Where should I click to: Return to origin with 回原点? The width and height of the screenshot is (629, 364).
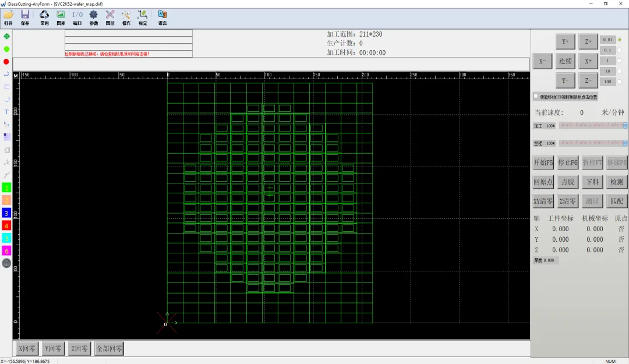543,182
